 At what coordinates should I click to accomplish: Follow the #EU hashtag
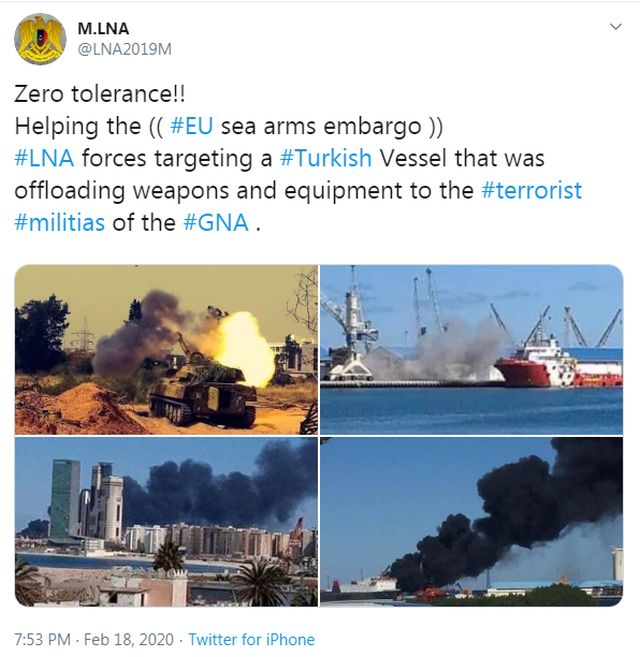(192, 126)
